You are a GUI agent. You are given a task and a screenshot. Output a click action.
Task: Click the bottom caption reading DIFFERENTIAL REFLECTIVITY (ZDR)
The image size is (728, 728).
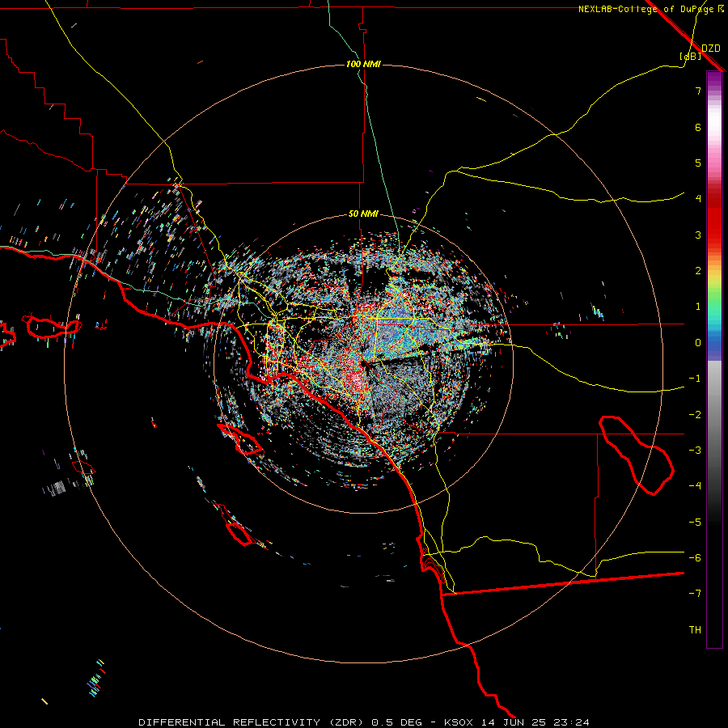coord(252,722)
